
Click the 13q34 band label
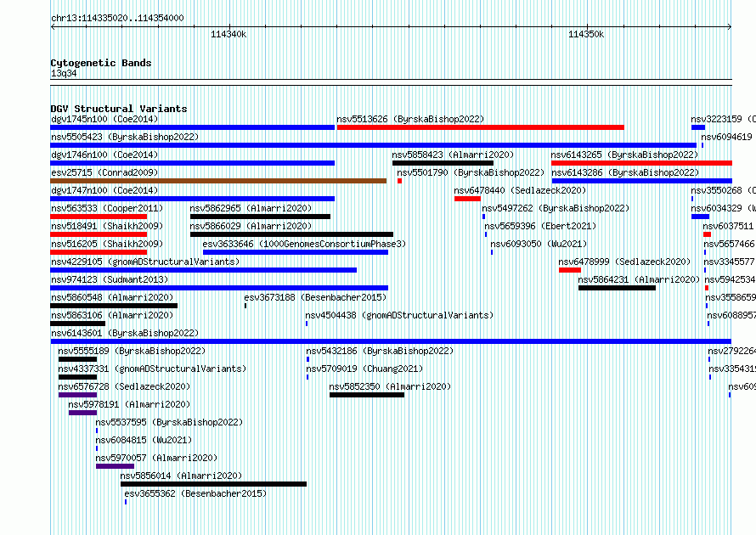(x=64, y=73)
